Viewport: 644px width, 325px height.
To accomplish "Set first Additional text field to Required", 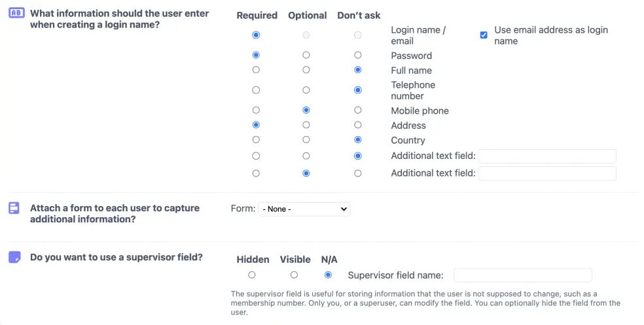I will 256,156.
